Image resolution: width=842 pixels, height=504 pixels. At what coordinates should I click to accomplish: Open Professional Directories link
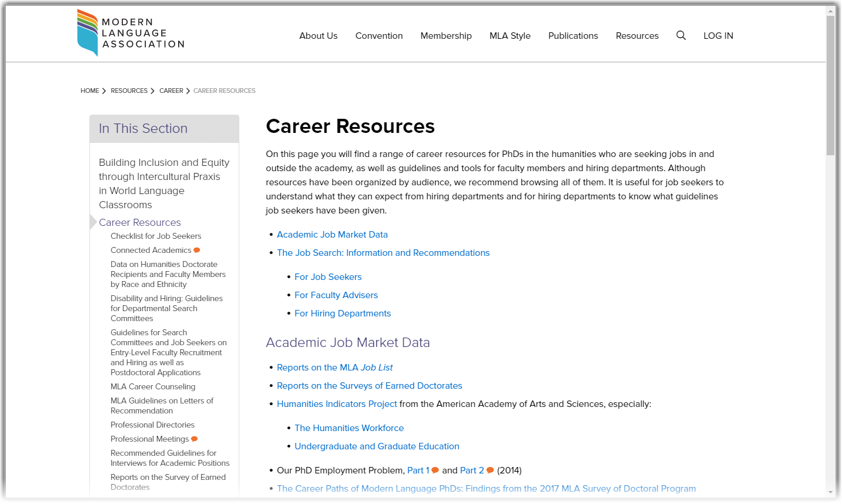152,425
